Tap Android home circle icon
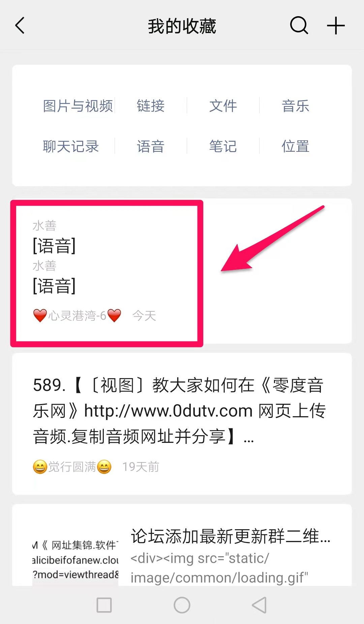Viewport: 364px width, 624px height. point(182,605)
